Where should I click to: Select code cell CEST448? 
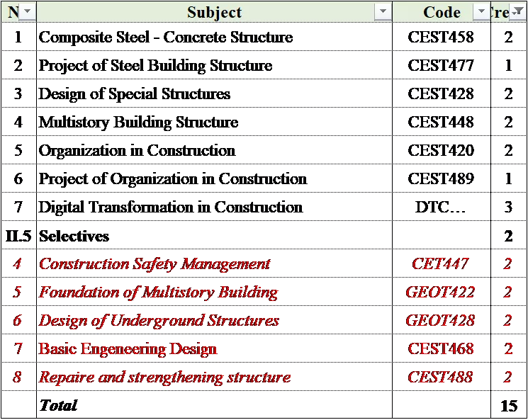point(442,122)
